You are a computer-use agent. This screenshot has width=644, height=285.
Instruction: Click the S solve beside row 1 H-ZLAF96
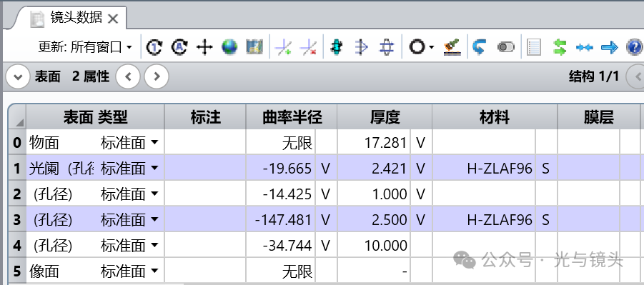point(546,169)
